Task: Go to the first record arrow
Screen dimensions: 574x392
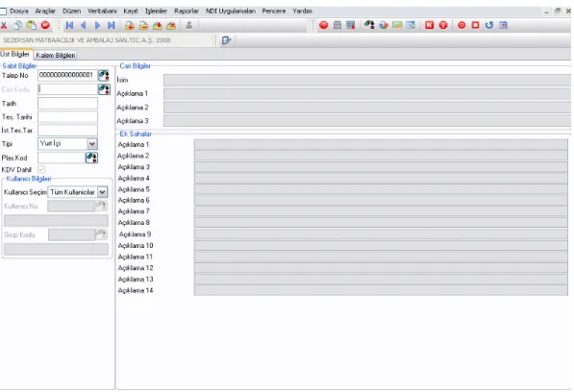Action: click(69, 25)
